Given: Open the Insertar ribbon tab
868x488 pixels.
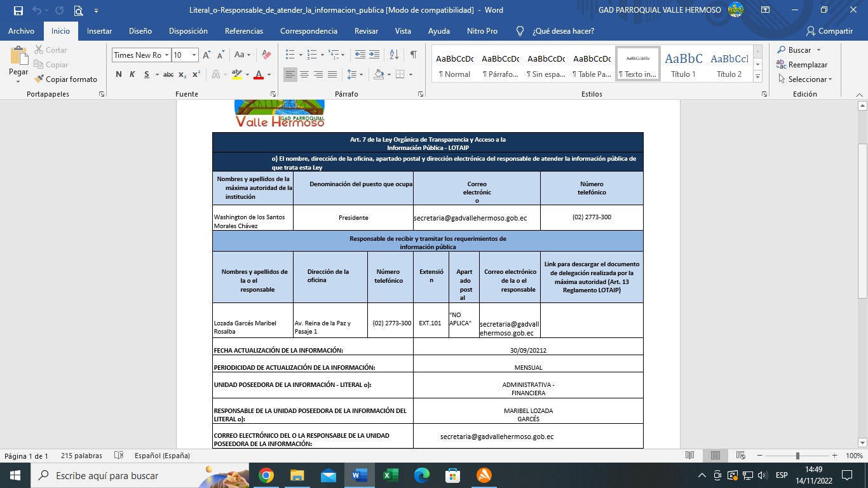Looking at the screenshot, I should pyautogui.click(x=99, y=31).
